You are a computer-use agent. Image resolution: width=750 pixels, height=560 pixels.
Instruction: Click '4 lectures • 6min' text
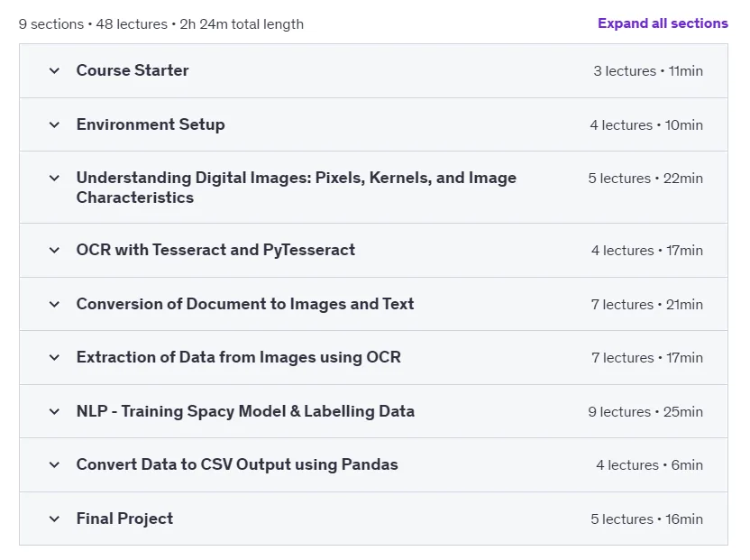(650, 464)
